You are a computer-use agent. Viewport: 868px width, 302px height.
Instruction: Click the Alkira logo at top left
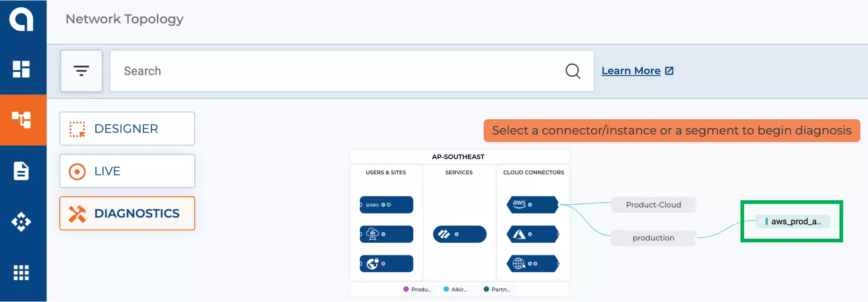click(x=21, y=19)
